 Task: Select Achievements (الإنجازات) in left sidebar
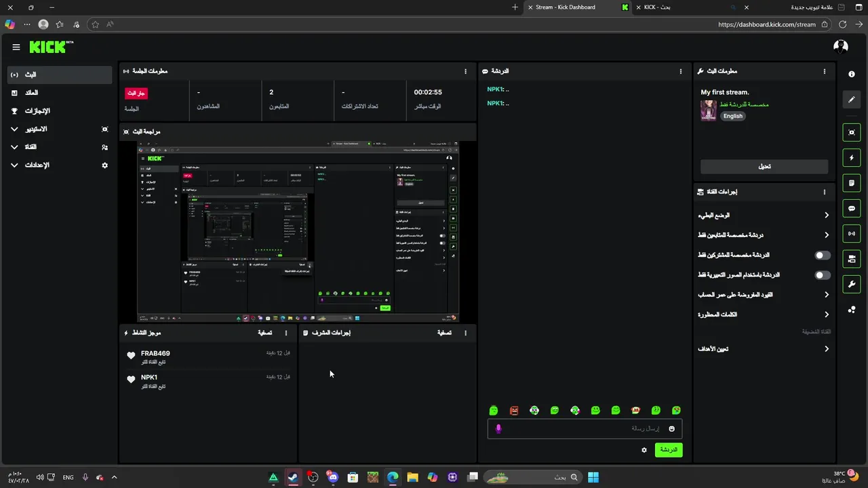(x=60, y=111)
